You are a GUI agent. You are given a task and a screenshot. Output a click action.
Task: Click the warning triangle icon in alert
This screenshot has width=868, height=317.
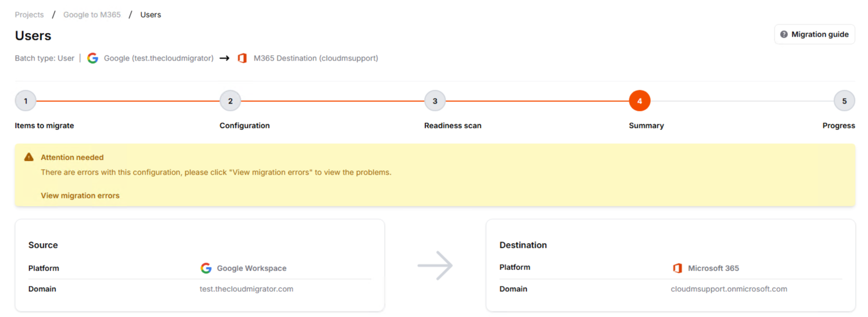point(29,157)
